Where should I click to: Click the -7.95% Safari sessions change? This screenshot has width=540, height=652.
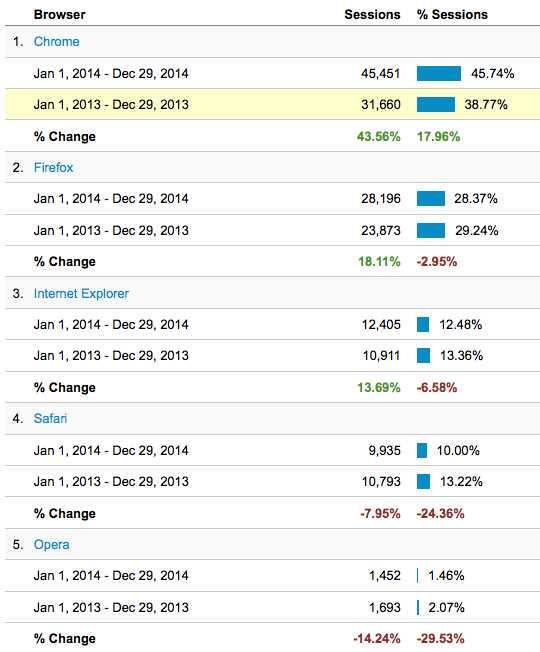click(380, 514)
